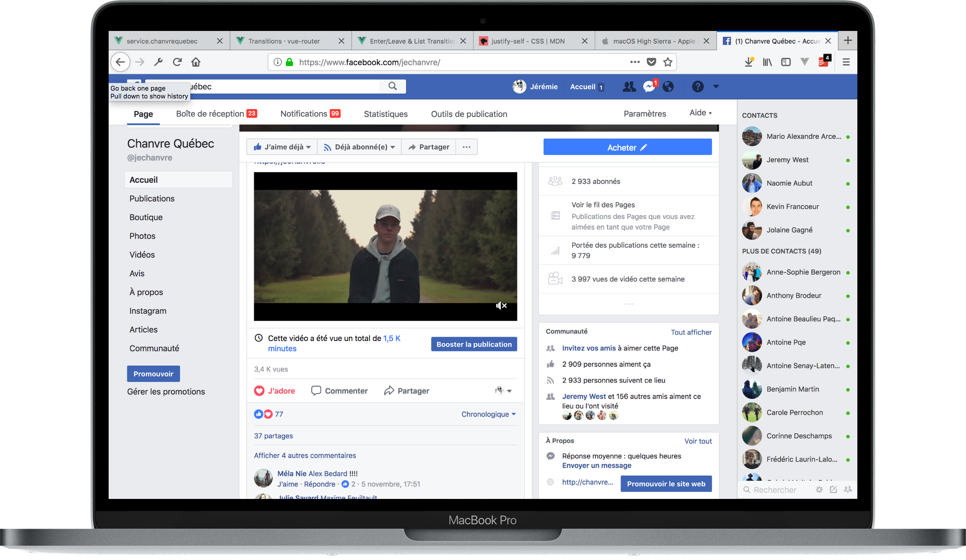Open the Firefox library icon
This screenshot has height=560, width=966.
(767, 62)
